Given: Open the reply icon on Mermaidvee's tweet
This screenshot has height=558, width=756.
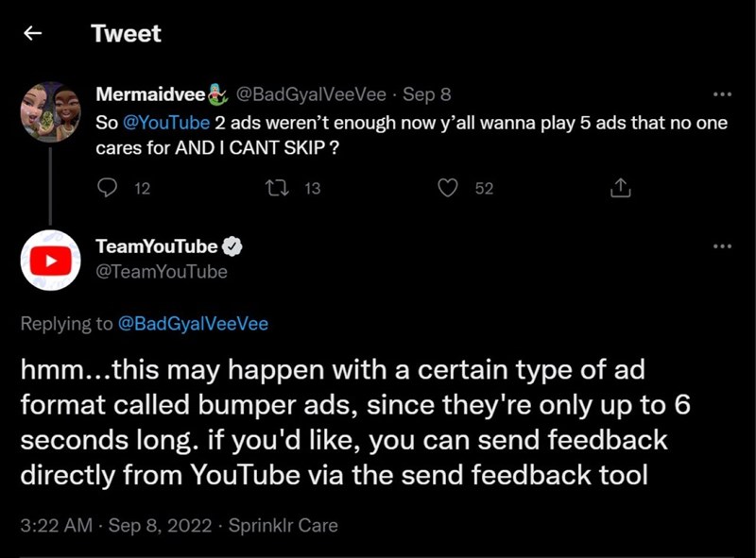Looking at the screenshot, I should click(106, 188).
